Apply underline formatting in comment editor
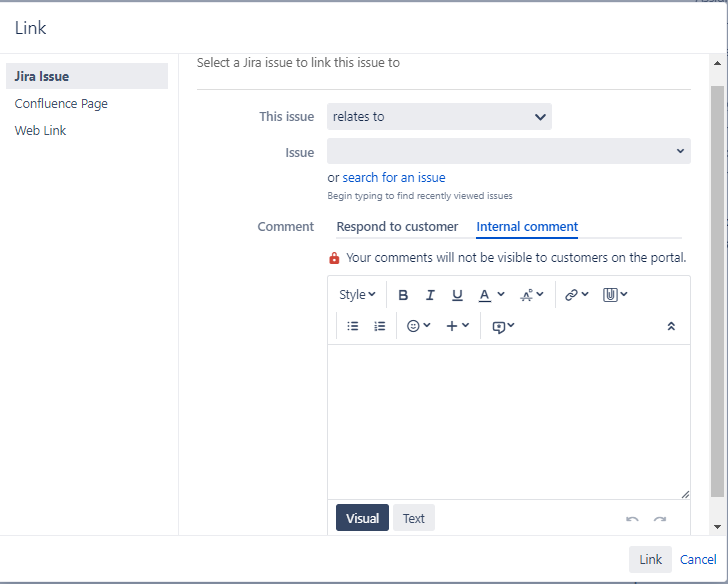The width and height of the screenshot is (728, 584). 457,295
